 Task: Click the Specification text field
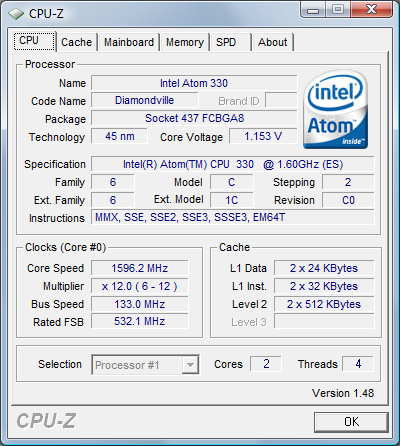click(233, 164)
